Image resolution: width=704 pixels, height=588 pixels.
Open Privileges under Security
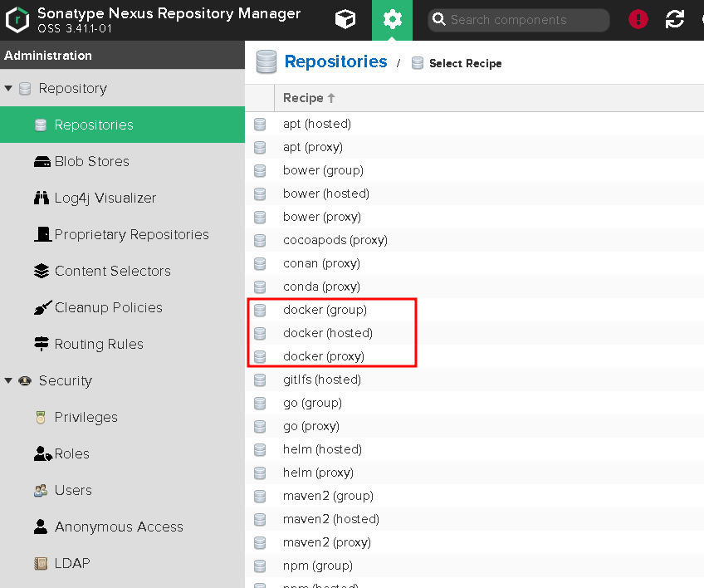[x=122, y=417]
